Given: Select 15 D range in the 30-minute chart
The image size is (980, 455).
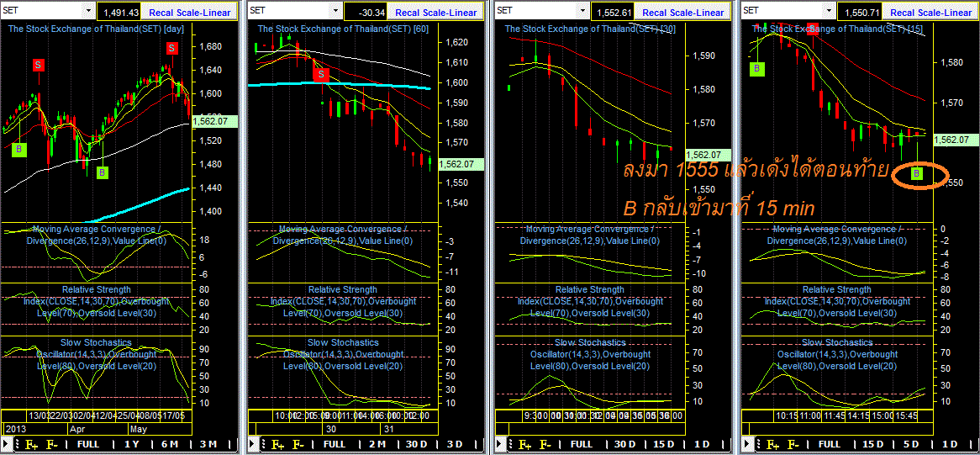Looking at the screenshot, I should pyautogui.click(x=662, y=444).
